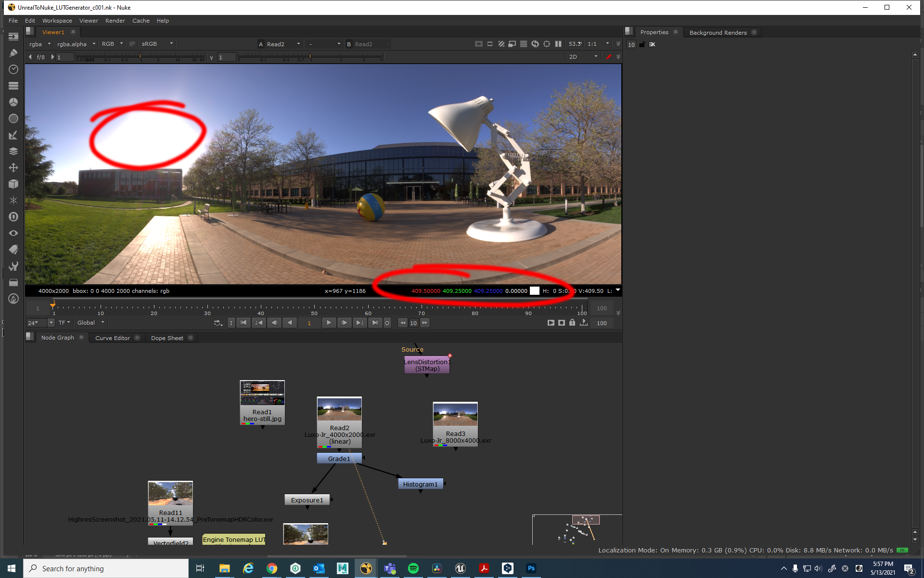Open the Time nodes toolbar menu
The image size is (924, 578).
tap(13, 69)
